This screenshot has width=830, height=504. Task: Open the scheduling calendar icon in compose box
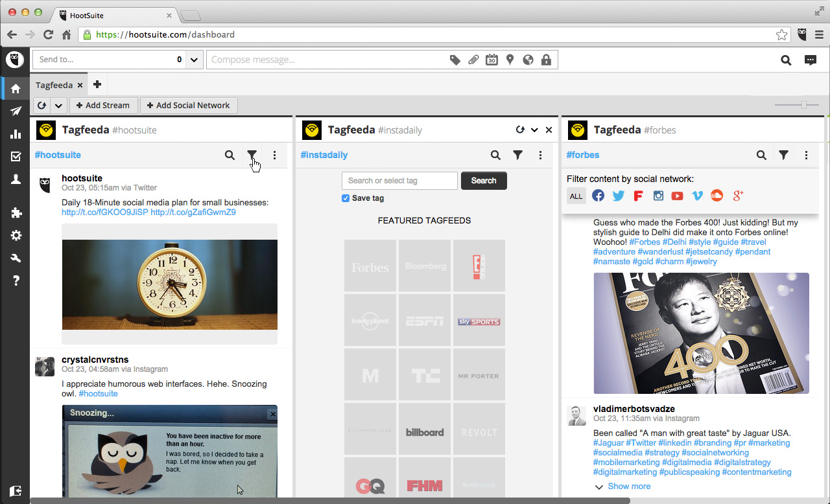pos(492,60)
